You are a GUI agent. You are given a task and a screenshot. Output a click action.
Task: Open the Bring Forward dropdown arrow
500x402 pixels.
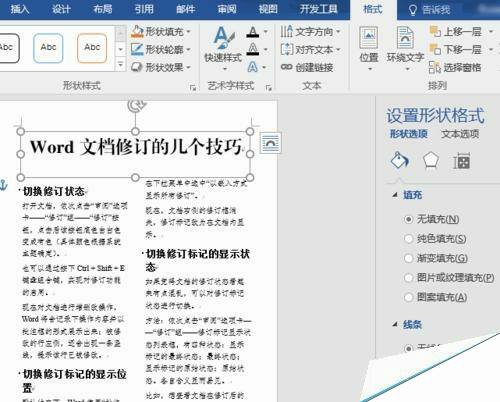[x=491, y=32]
